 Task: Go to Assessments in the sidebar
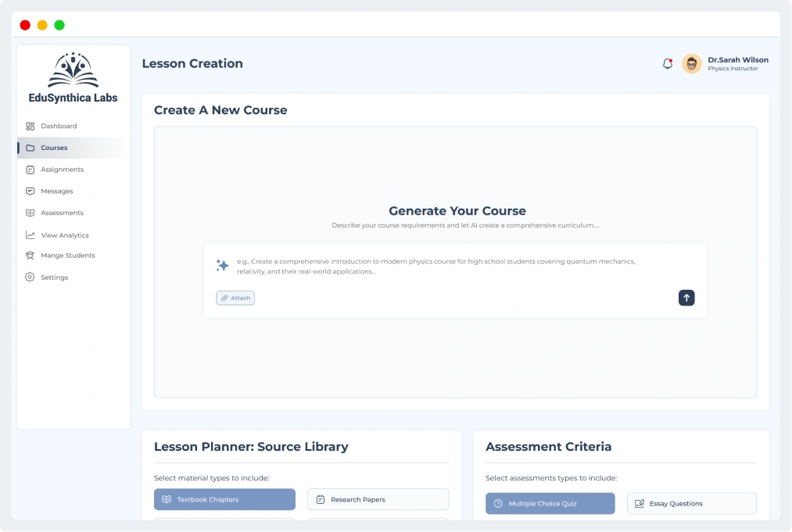coord(62,212)
